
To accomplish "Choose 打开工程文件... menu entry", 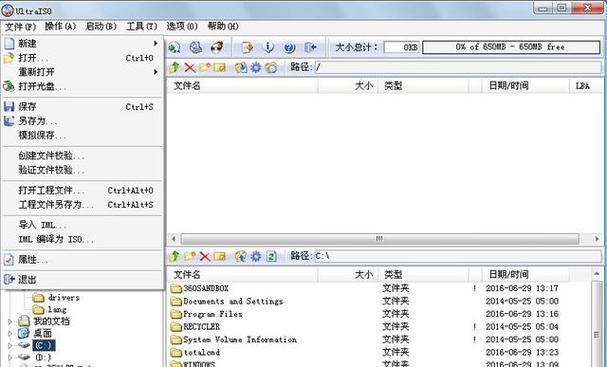I will tap(82, 190).
